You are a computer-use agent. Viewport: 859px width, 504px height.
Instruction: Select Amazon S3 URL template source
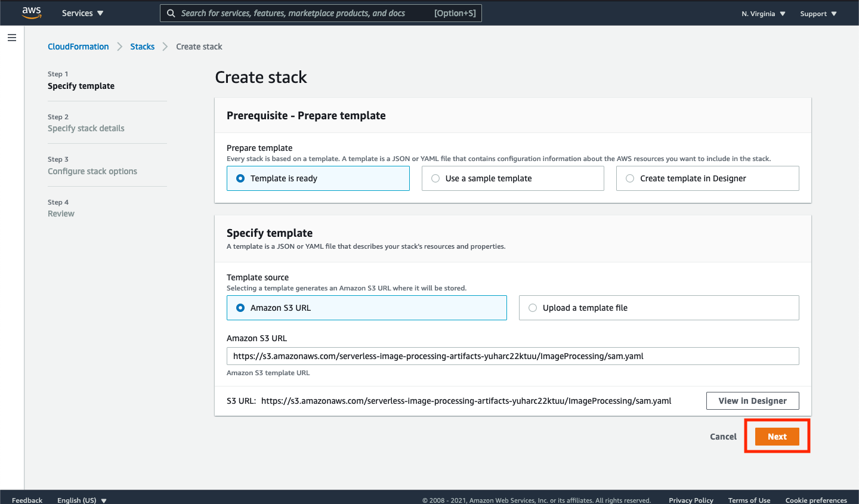point(367,308)
